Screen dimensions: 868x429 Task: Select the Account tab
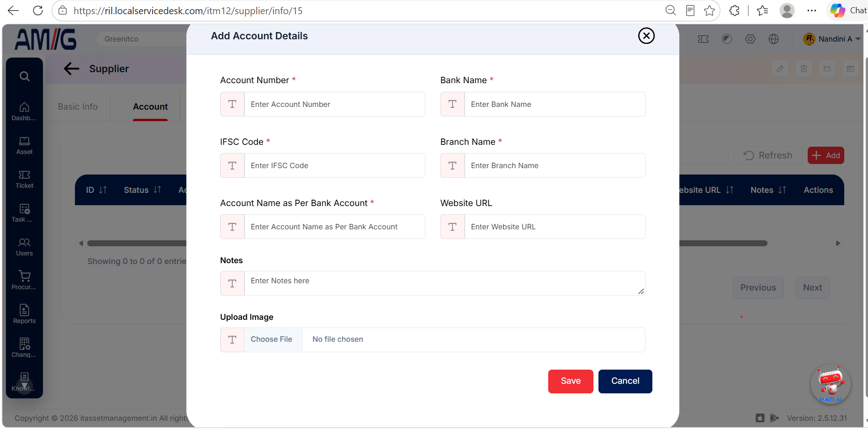pos(150,106)
